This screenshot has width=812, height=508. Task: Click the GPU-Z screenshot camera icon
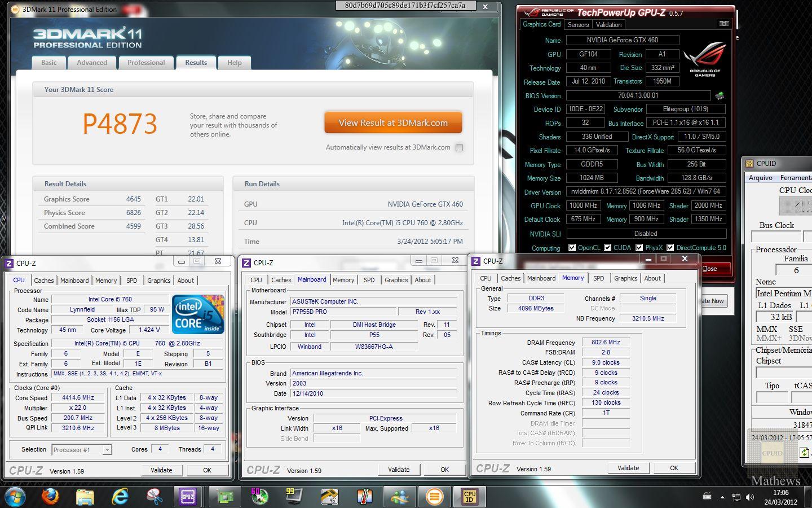pyautogui.click(x=724, y=24)
